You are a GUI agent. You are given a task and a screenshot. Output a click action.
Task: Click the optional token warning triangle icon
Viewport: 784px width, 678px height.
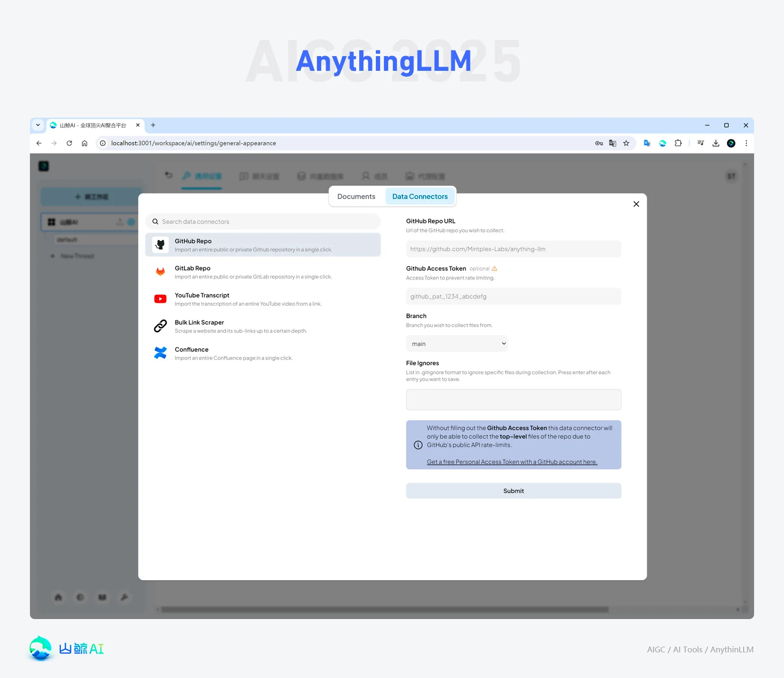coord(494,269)
